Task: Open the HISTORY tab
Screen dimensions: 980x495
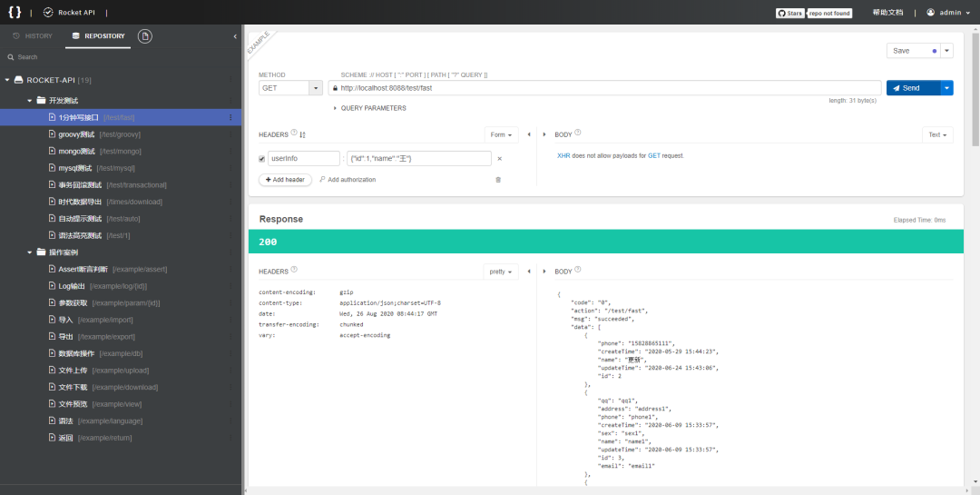Action: coord(33,36)
